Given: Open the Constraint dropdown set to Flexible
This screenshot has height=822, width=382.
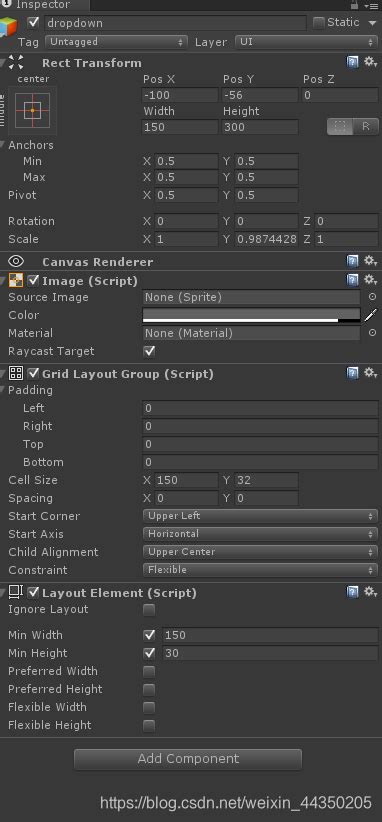Looking at the screenshot, I should pyautogui.click(x=260, y=570).
